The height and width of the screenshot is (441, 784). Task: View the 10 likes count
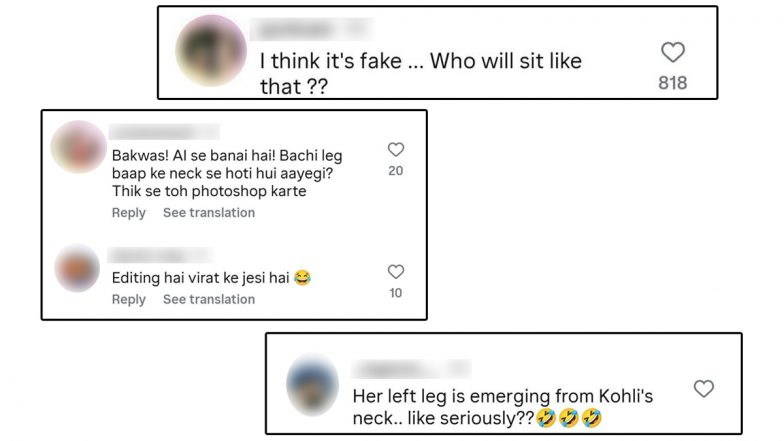pyautogui.click(x=396, y=293)
